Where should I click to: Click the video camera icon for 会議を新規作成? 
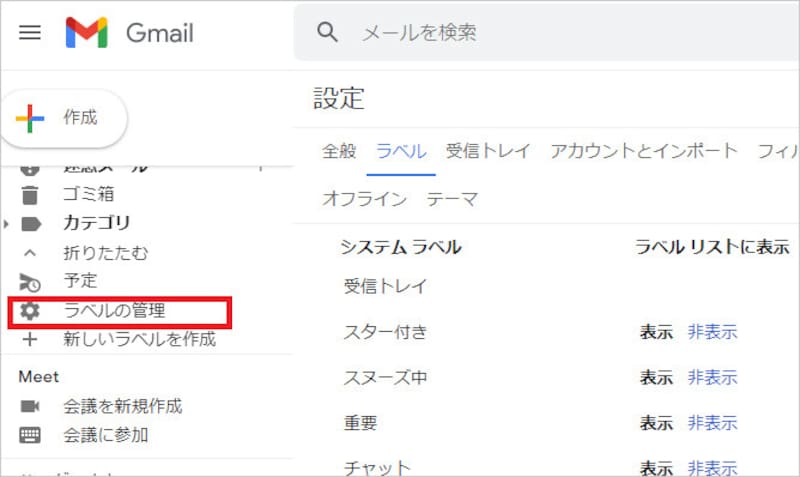[30, 407]
